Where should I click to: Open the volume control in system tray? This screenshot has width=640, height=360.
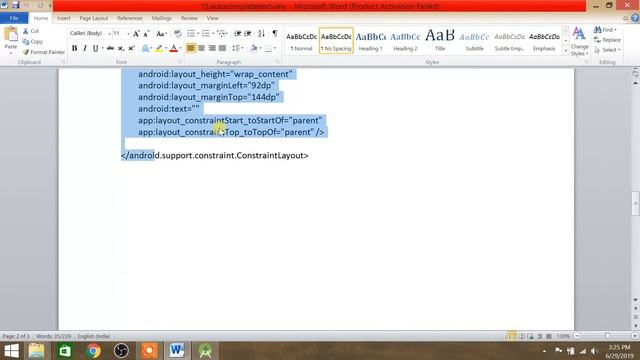click(x=594, y=351)
